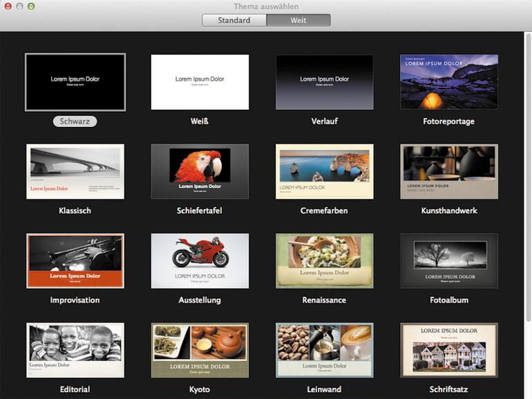Pick the Cremefarben theme thumbnail
The image size is (532, 399).
pos(324,171)
